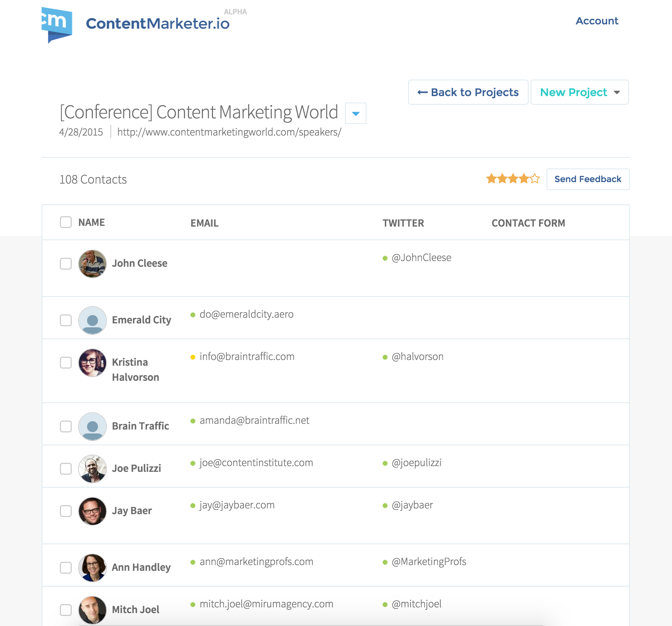The width and height of the screenshot is (672, 626).
Task: Click email do@emeraldcity.aero
Action: (x=246, y=314)
